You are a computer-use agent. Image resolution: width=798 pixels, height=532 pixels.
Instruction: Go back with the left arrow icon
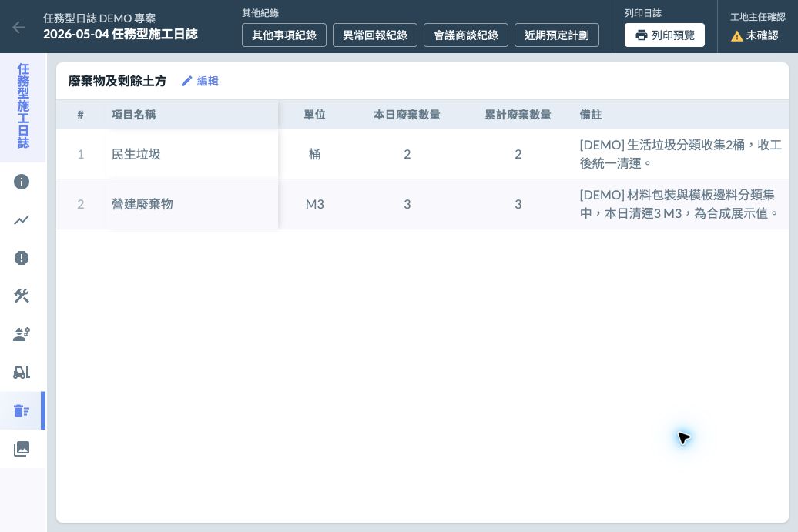18,28
